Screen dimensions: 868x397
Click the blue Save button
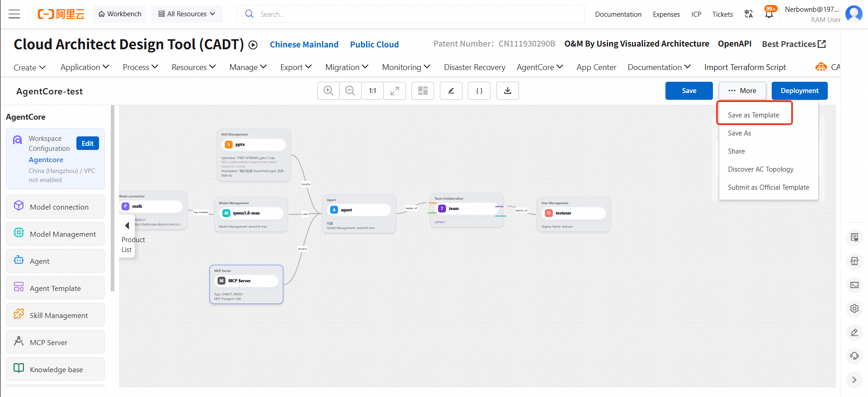689,91
